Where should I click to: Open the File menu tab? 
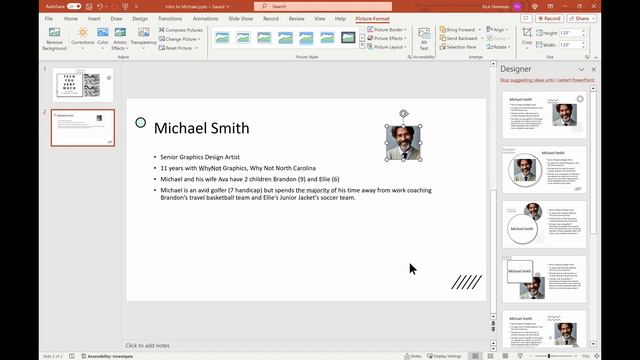pos(49,19)
